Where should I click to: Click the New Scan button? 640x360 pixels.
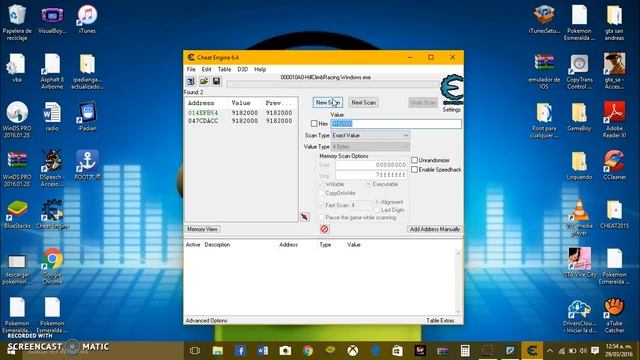(x=328, y=102)
